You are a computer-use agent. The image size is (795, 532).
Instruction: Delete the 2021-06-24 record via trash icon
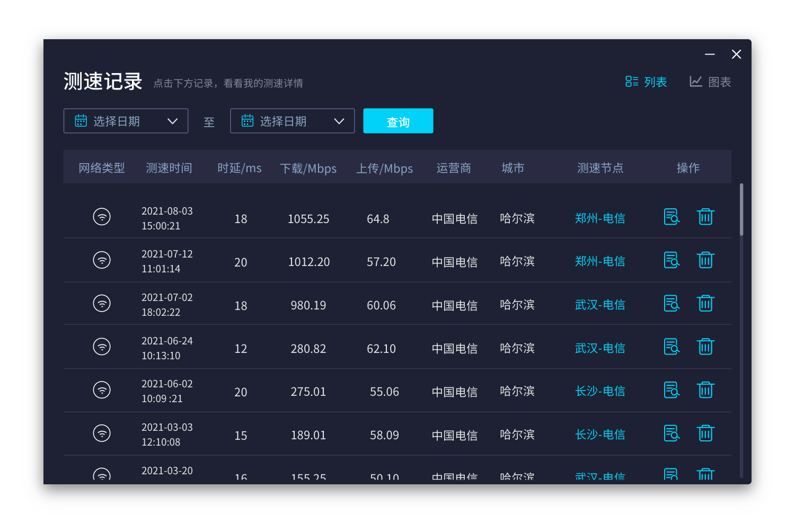(x=705, y=346)
